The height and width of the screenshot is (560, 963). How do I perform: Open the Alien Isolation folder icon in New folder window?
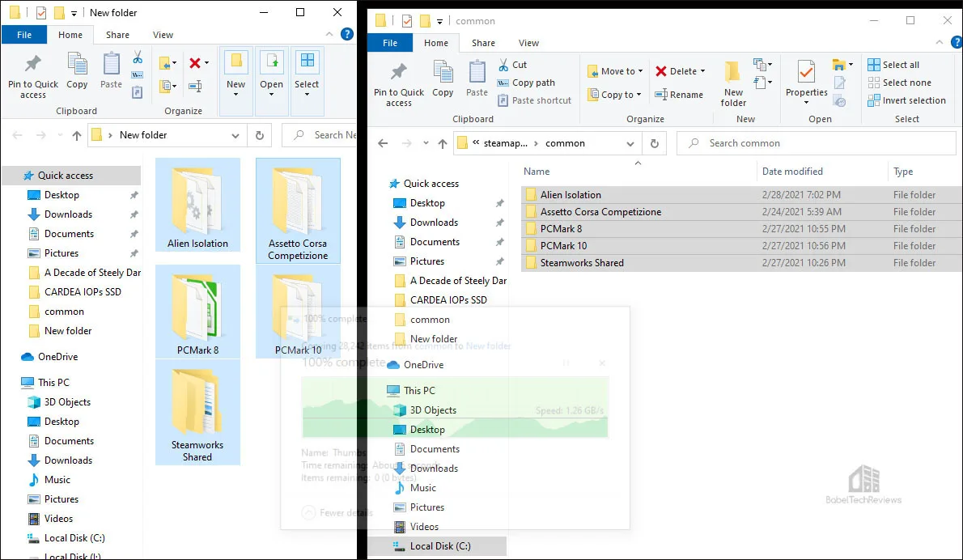coord(197,205)
